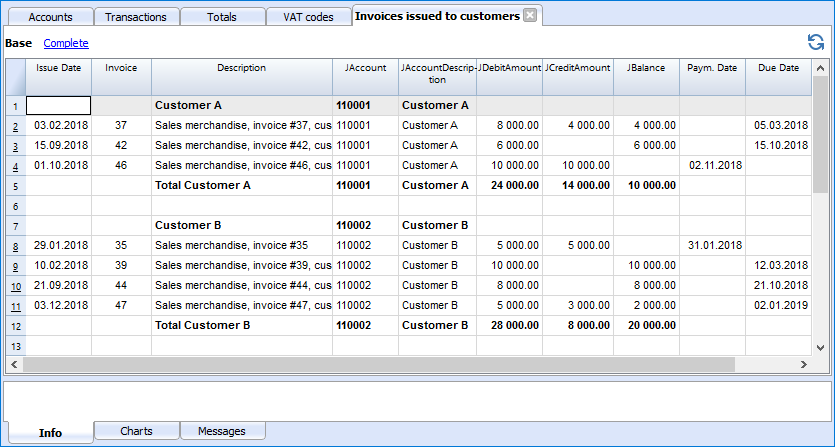The width and height of the screenshot is (835, 447).
Task: Select due date 05.03.2018 cell
Action: [x=779, y=126]
